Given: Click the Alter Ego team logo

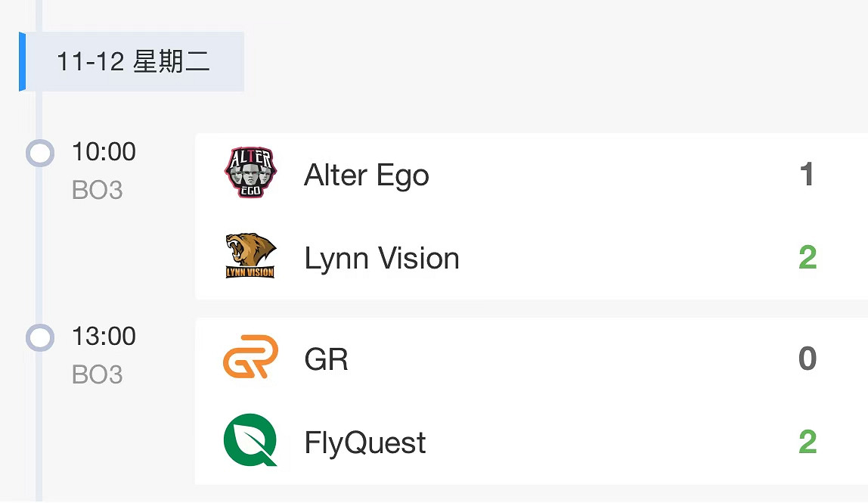Looking at the screenshot, I should pos(250,173).
